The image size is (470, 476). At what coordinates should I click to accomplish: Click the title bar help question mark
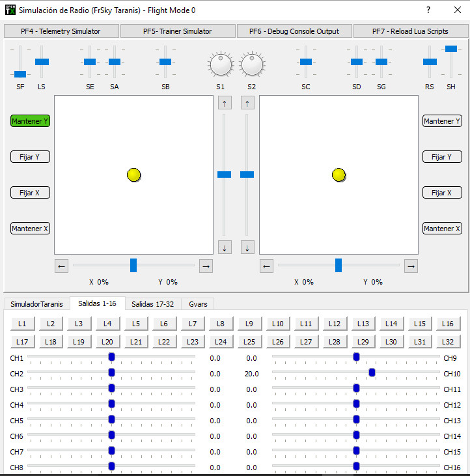click(x=428, y=10)
